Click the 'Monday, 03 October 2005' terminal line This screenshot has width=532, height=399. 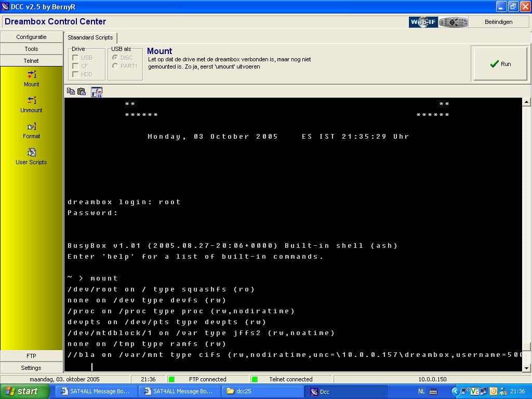(x=278, y=137)
